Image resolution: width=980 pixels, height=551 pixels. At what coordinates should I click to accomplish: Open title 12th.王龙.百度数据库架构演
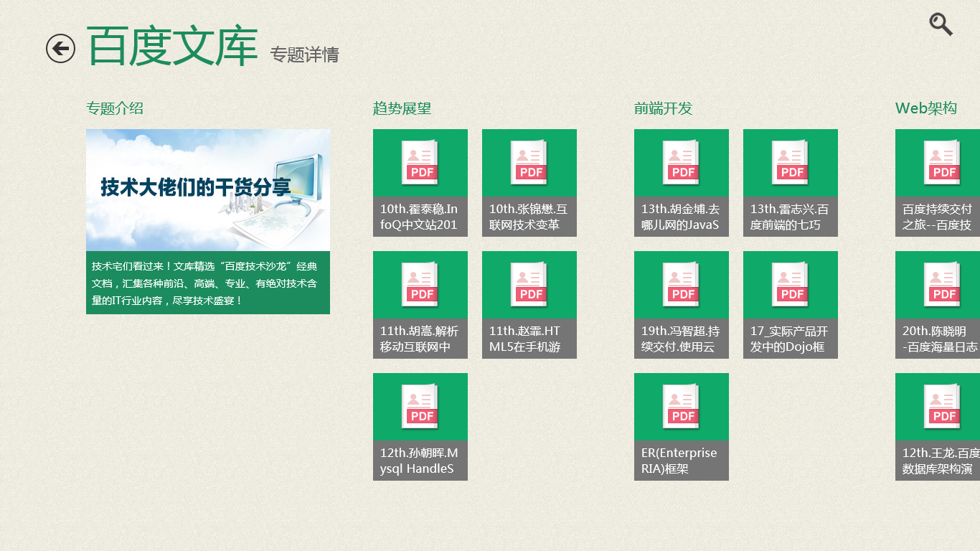pyautogui.click(x=938, y=461)
